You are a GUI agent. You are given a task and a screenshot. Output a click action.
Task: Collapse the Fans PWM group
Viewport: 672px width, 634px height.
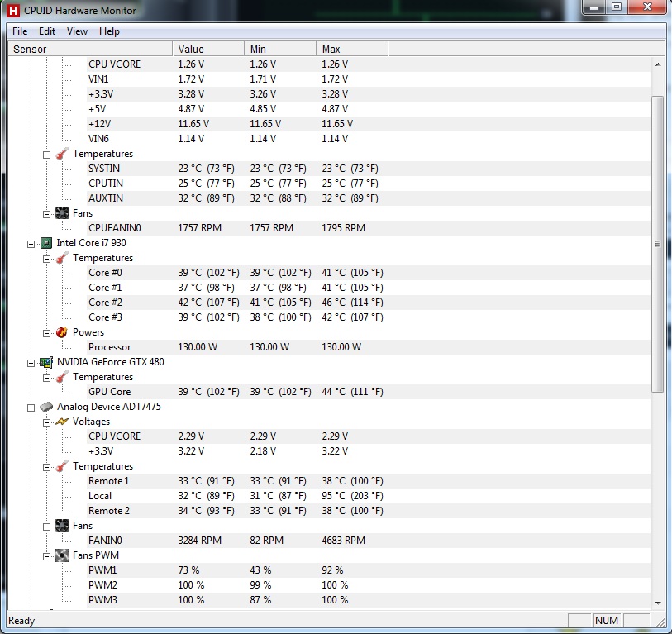pos(47,556)
